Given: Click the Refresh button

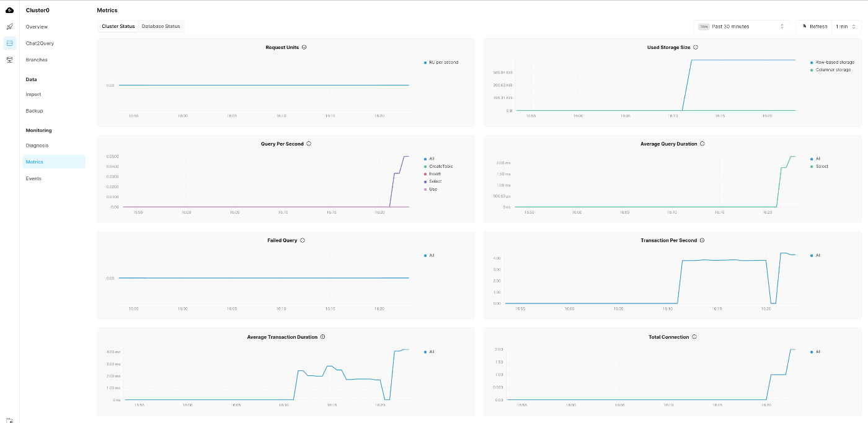Looking at the screenshot, I should (814, 27).
